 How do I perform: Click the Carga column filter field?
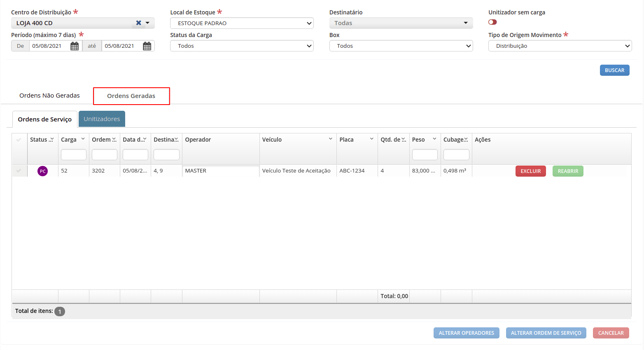tap(74, 154)
